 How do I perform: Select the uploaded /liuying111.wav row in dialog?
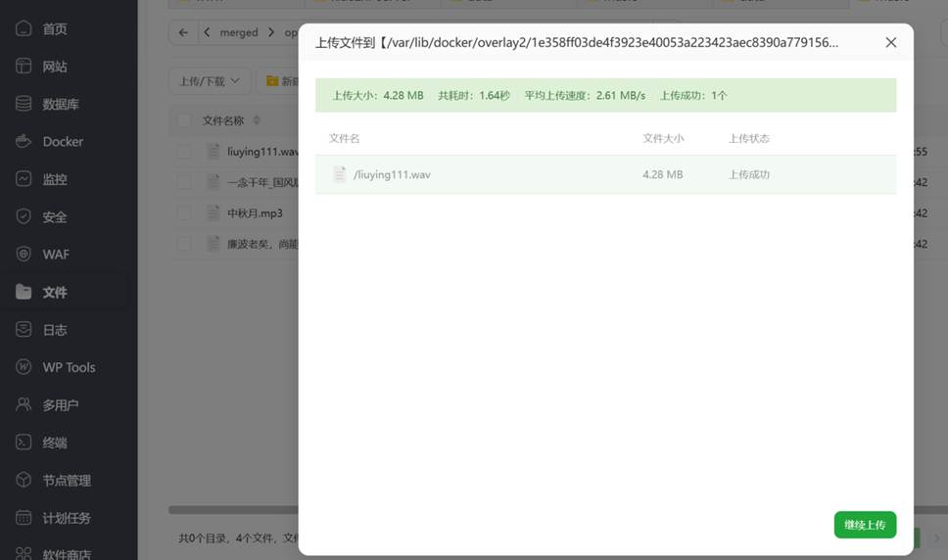coord(605,174)
